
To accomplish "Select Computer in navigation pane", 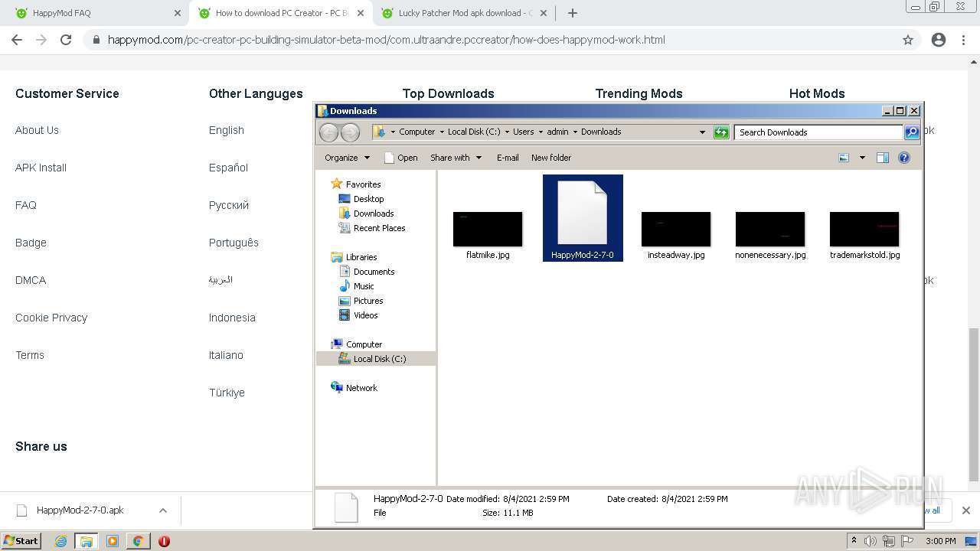I will (364, 344).
